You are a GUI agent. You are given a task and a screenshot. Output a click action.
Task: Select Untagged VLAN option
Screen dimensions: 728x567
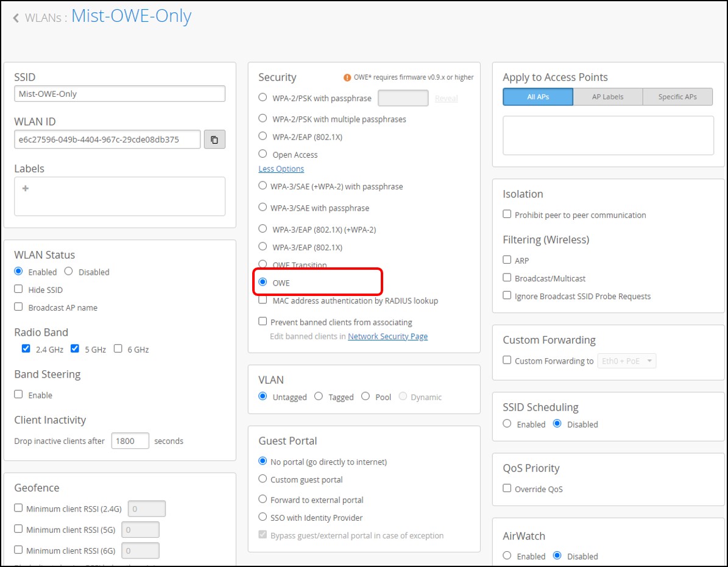click(263, 396)
